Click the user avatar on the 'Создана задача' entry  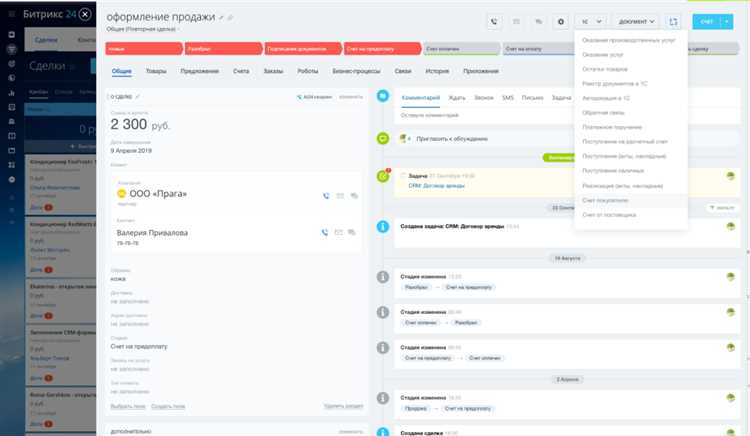pyautogui.click(x=730, y=227)
